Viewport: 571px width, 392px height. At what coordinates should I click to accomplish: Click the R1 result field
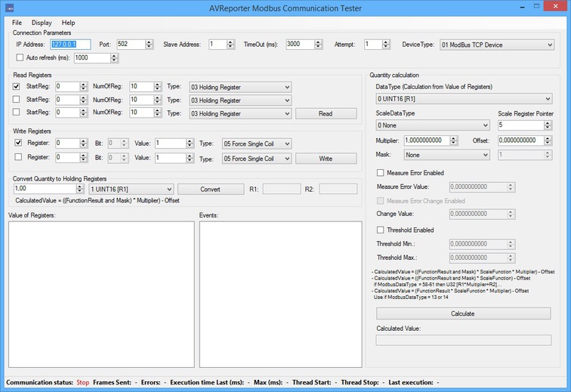click(282, 189)
